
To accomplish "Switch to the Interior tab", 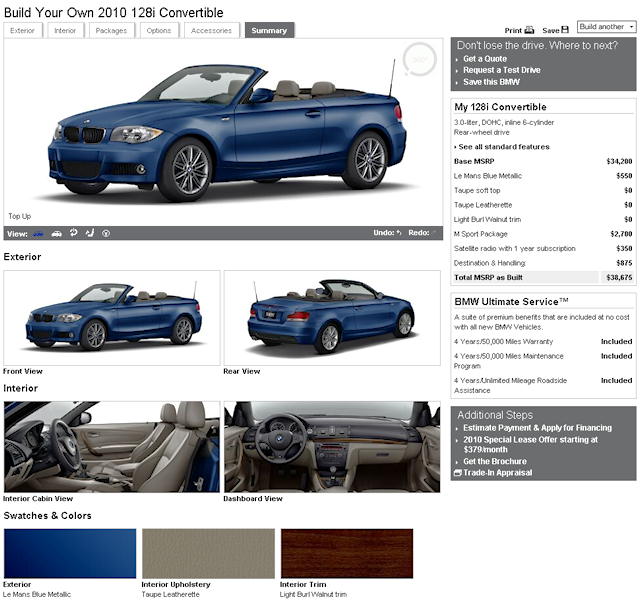I will click(x=65, y=30).
